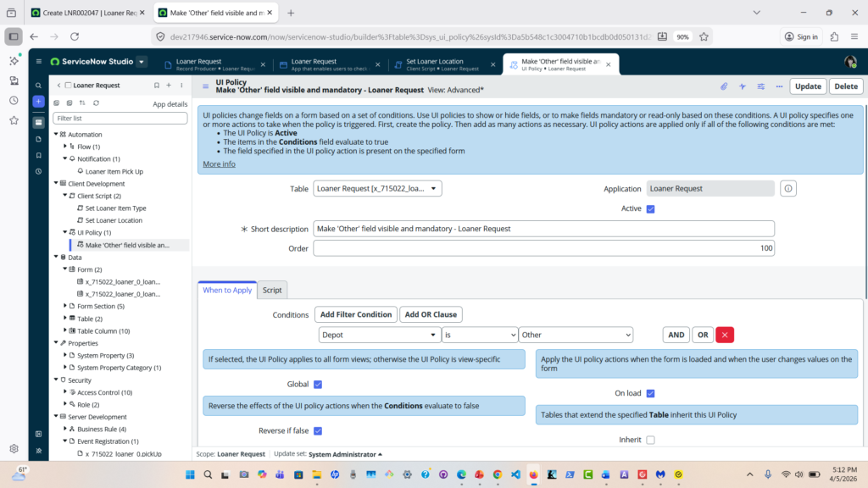Click the info icon beside Application field
The height and width of the screenshot is (488, 868).
(788, 188)
